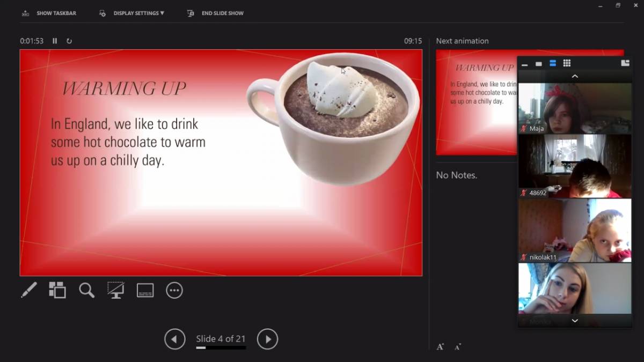This screenshot has width=644, height=362.
Task: Click the muted mic icon beside Maja
Action: [x=524, y=129]
